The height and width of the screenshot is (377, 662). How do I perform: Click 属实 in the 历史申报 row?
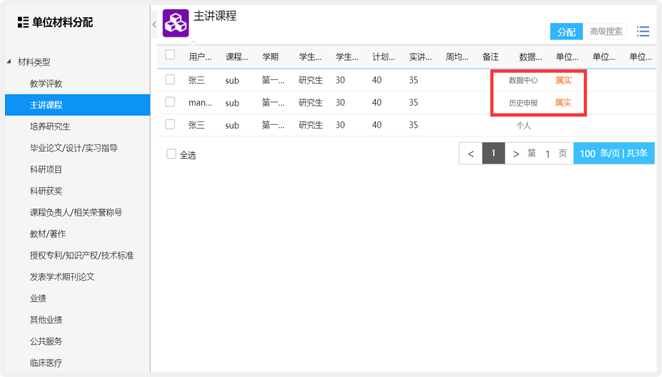coord(563,103)
